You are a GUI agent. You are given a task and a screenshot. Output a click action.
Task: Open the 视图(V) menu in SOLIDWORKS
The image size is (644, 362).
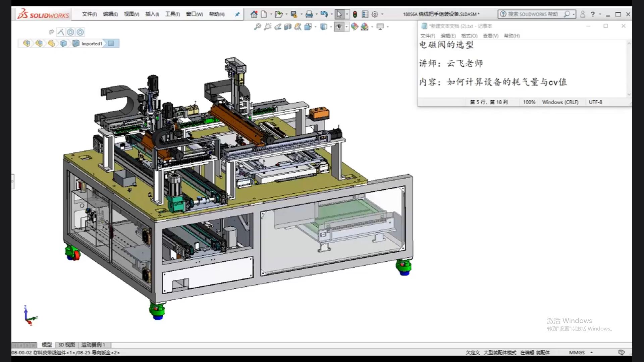click(x=131, y=14)
